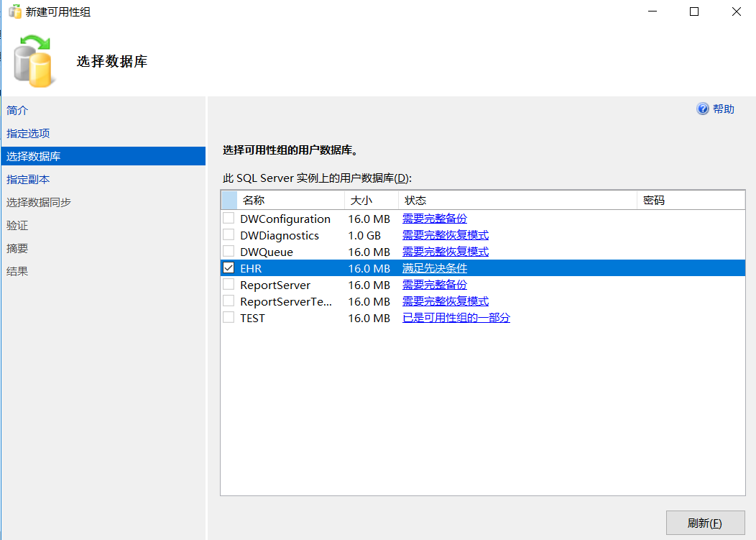
Task: Open the 需要完整恢复模式 link for DWDiagnostics
Action: 445,235
